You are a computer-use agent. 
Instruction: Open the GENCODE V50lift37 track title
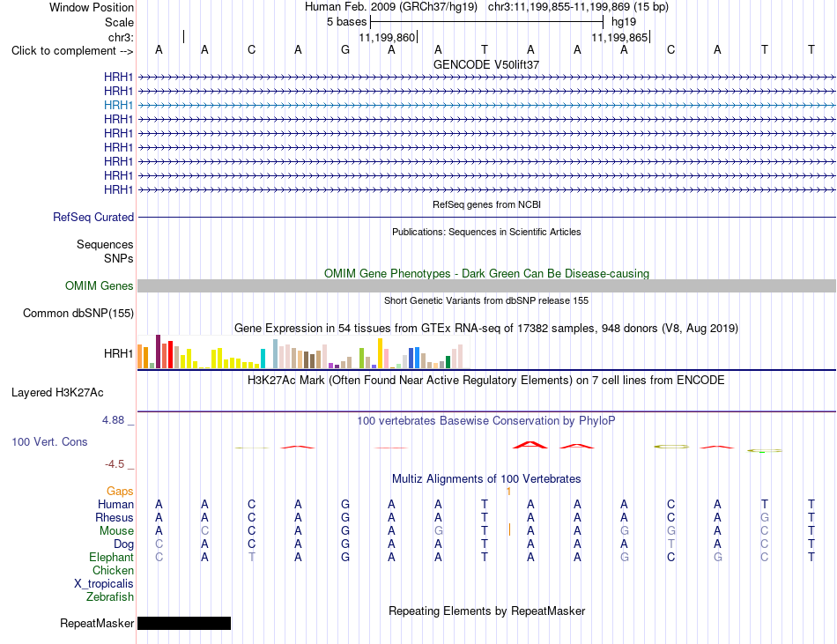pos(486,64)
